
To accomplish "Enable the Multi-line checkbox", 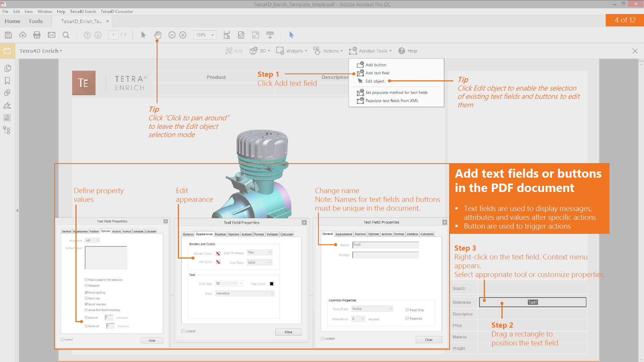I will [86, 298].
